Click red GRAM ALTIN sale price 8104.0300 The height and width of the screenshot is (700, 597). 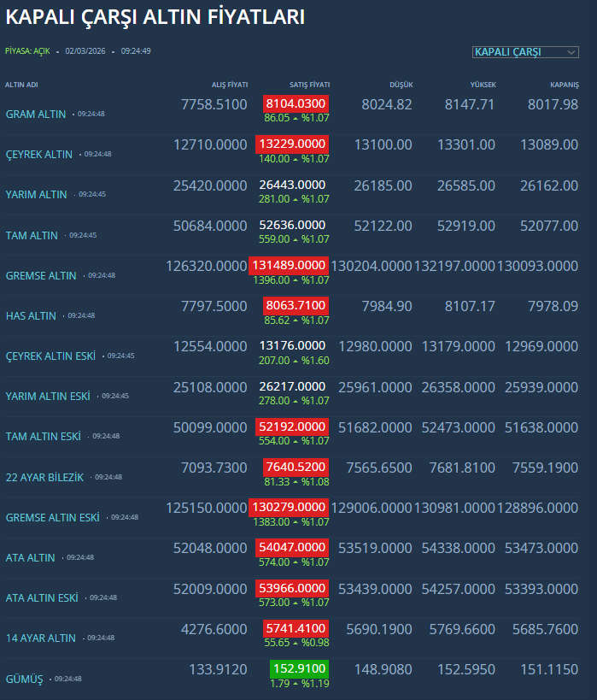(296, 103)
